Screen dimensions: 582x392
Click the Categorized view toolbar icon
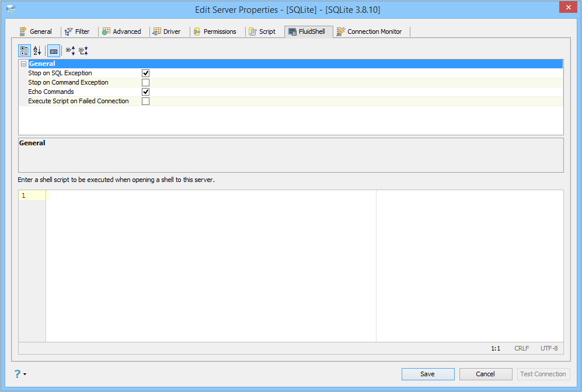click(x=25, y=51)
